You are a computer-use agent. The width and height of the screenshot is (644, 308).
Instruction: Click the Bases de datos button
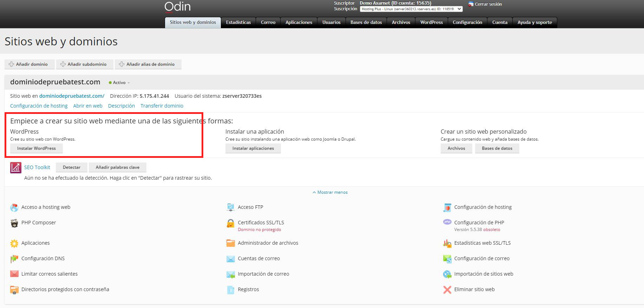click(497, 148)
